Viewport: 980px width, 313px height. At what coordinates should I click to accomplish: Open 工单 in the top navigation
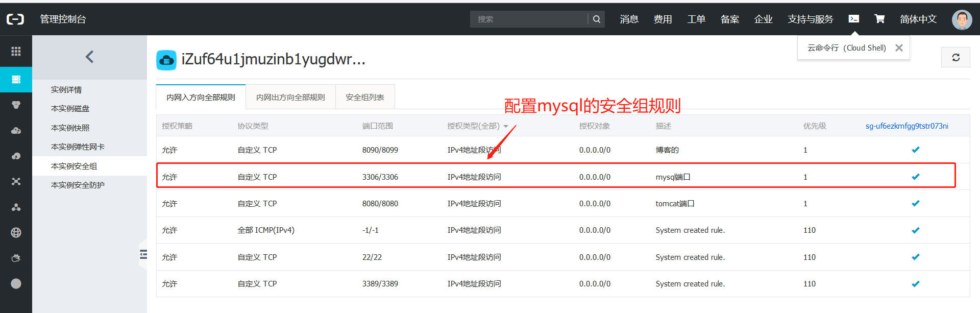coord(696,19)
